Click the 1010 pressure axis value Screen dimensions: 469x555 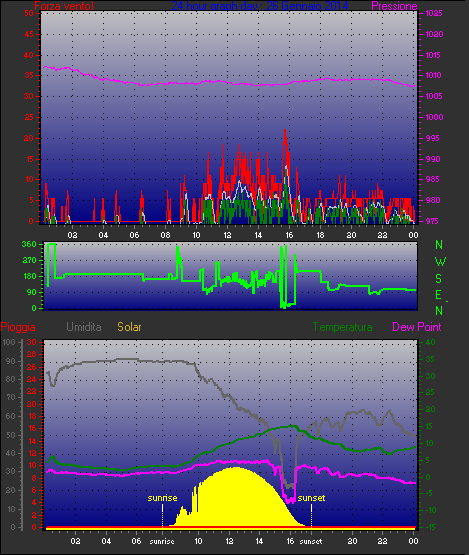[x=434, y=75]
